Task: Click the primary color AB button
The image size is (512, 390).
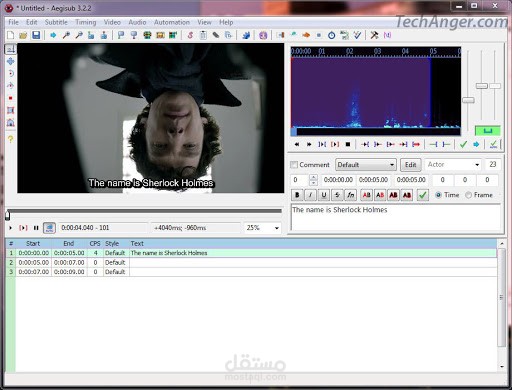Action: tap(366, 195)
